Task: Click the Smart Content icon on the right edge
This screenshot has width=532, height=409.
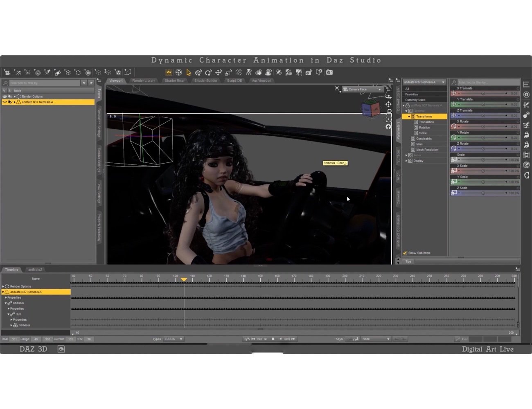Action: click(x=527, y=94)
